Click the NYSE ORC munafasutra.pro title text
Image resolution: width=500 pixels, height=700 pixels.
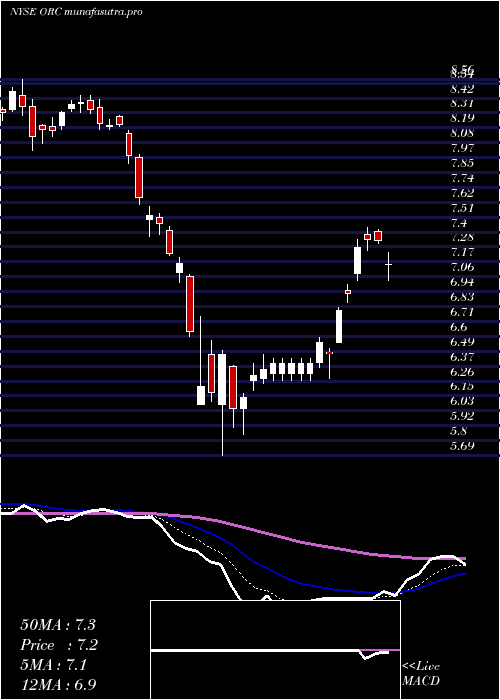(75, 12)
